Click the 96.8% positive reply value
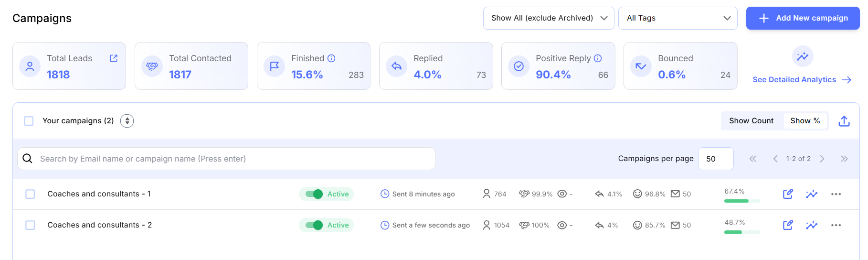The height and width of the screenshot is (260, 868). 655,194
